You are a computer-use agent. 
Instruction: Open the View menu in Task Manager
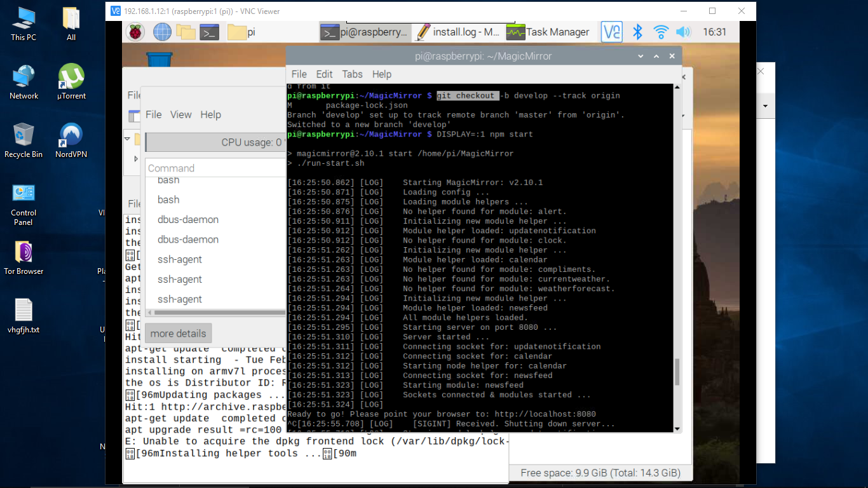click(180, 114)
